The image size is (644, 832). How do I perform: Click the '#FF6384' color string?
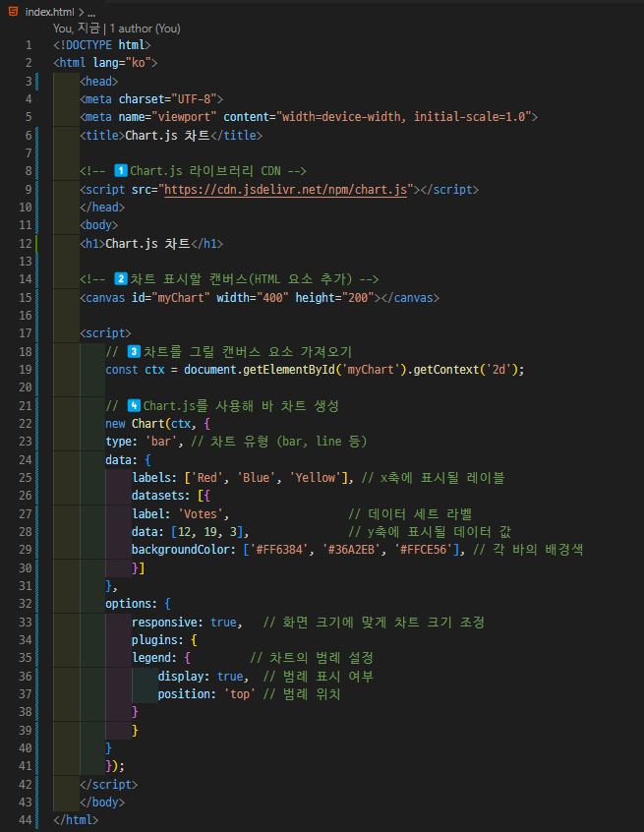(278, 549)
